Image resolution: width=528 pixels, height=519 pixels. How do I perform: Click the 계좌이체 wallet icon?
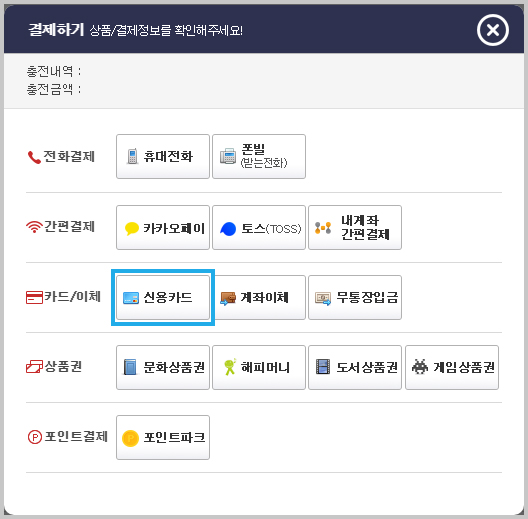pyautogui.click(x=228, y=298)
